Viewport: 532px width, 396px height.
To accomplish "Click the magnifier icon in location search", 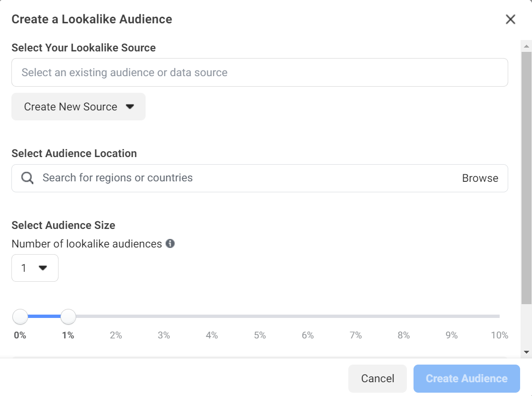I will coord(28,178).
